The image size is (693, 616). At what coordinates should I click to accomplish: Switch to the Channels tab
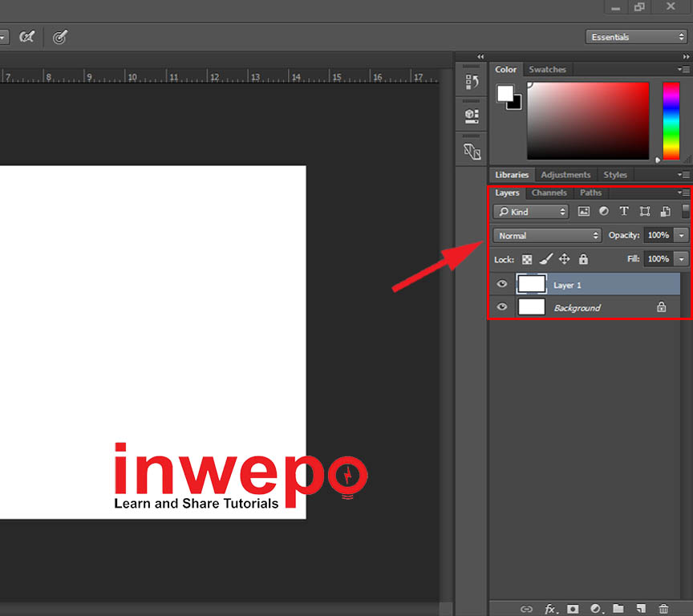(549, 192)
